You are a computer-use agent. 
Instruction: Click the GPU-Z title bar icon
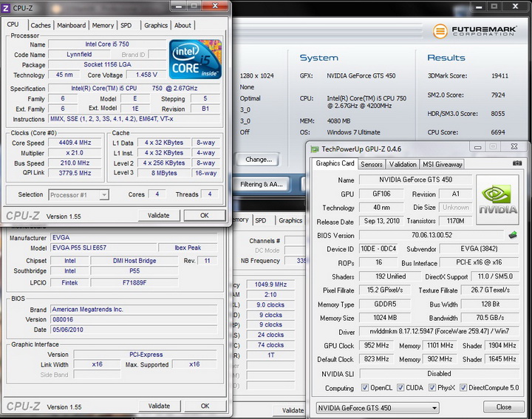[315, 149]
